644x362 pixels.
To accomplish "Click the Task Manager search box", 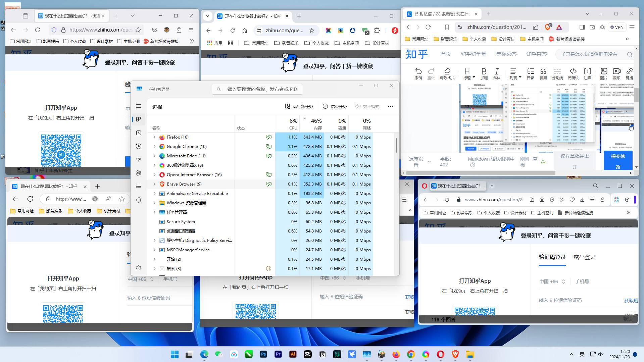I will [x=257, y=89].
